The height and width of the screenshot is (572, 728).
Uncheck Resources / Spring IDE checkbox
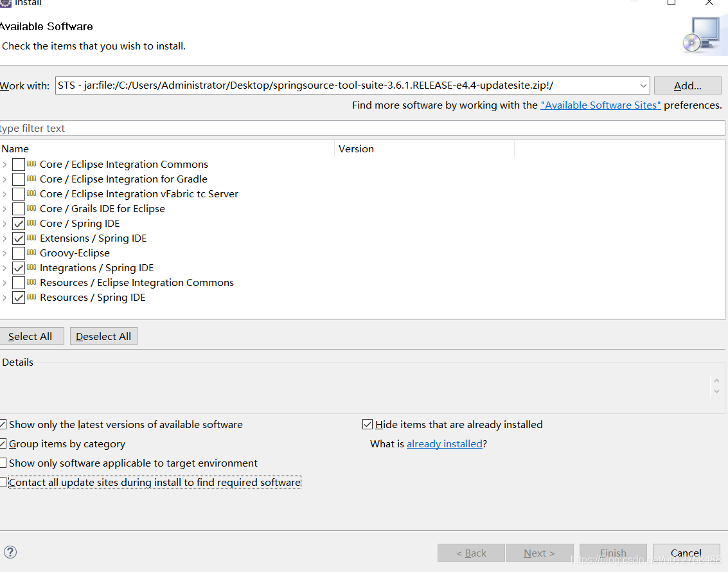coord(19,298)
